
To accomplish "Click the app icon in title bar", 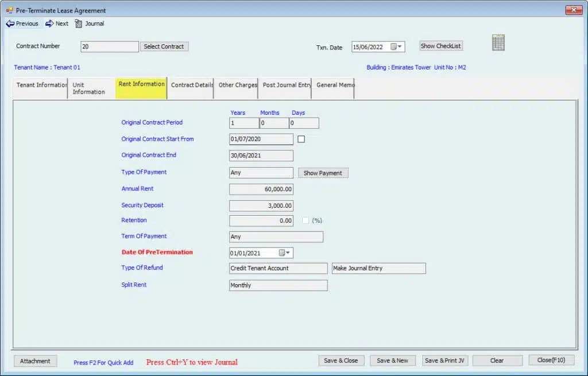I will pyautogui.click(x=9, y=10).
